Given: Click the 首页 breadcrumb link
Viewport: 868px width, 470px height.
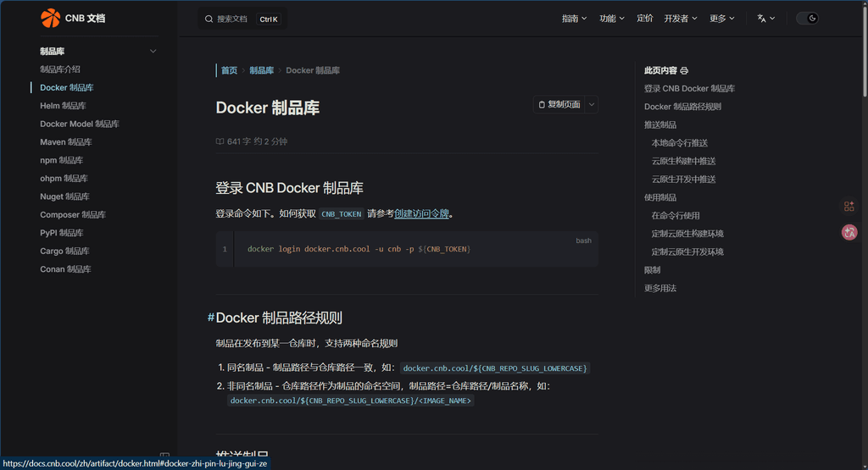Looking at the screenshot, I should click(229, 70).
